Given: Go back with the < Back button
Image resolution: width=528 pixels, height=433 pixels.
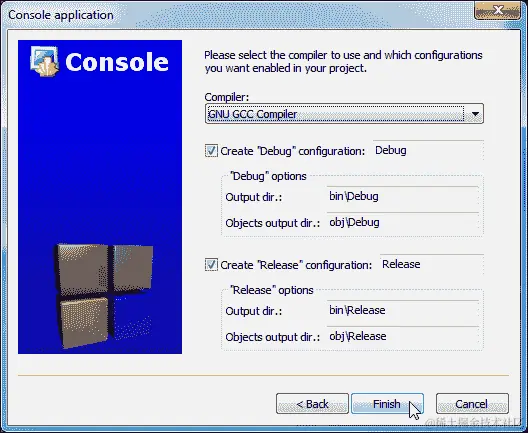Looking at the screenshot, I should (312, 403).
